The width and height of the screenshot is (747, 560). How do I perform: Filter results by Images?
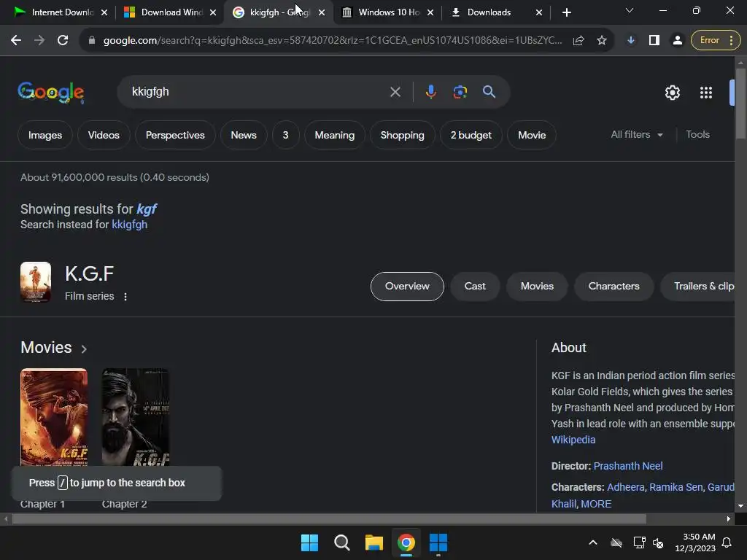click(x=45, y=135)
